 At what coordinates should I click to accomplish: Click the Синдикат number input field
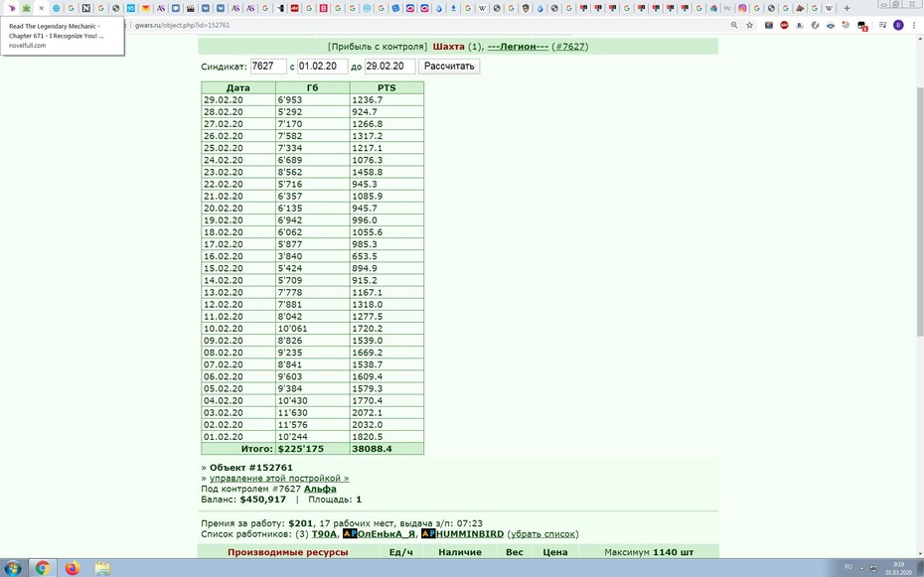pyautogui.click(x=268, y=66)
